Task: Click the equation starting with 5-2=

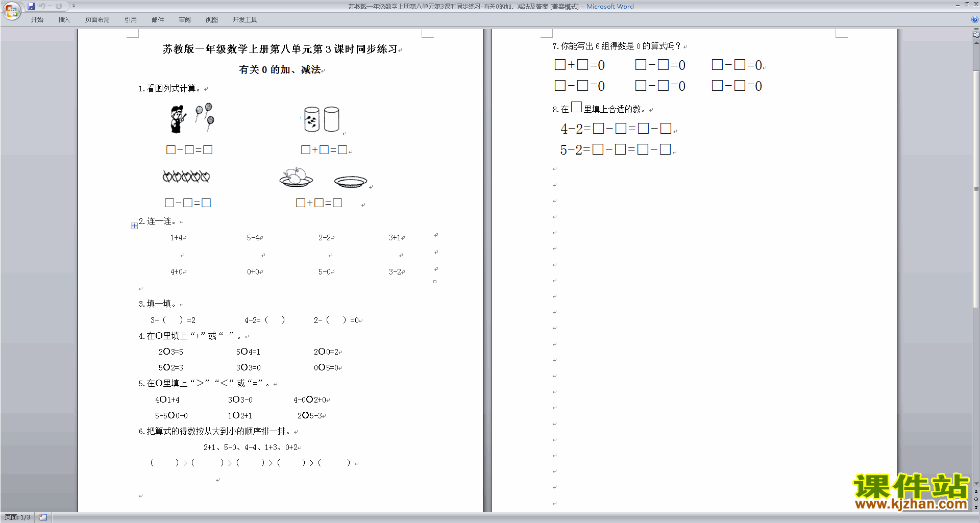Action: [x=616, y=150]
